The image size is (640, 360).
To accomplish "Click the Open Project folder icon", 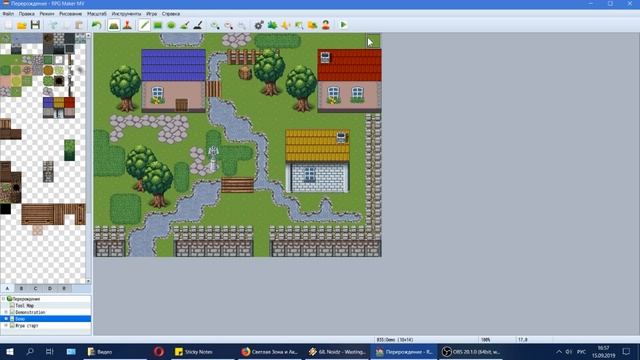I will pyautogui.click(x=22, y=25).
